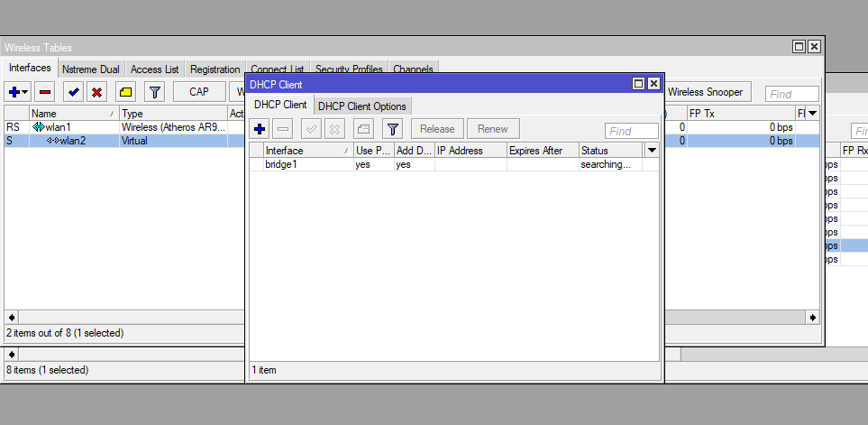
Task: Open the Access List tab
Action: [x=154, y=69]
